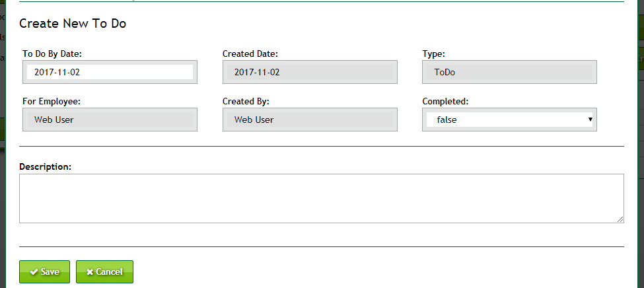Click the Description resize handle
The height and width of the screenshot is (288, 644).
click(620, 219)
